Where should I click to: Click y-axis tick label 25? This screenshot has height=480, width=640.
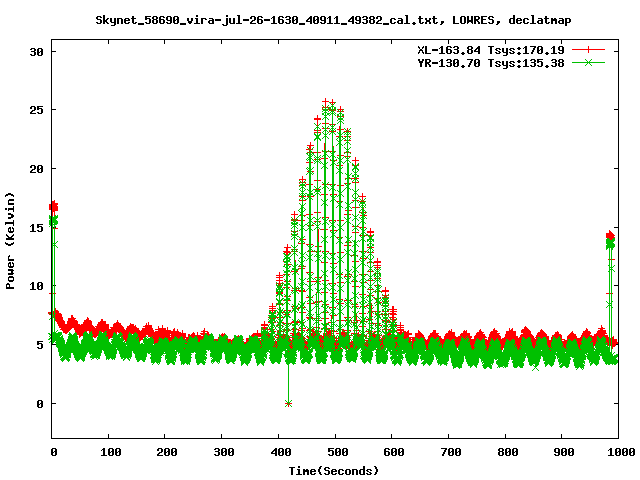pos(36,110)
